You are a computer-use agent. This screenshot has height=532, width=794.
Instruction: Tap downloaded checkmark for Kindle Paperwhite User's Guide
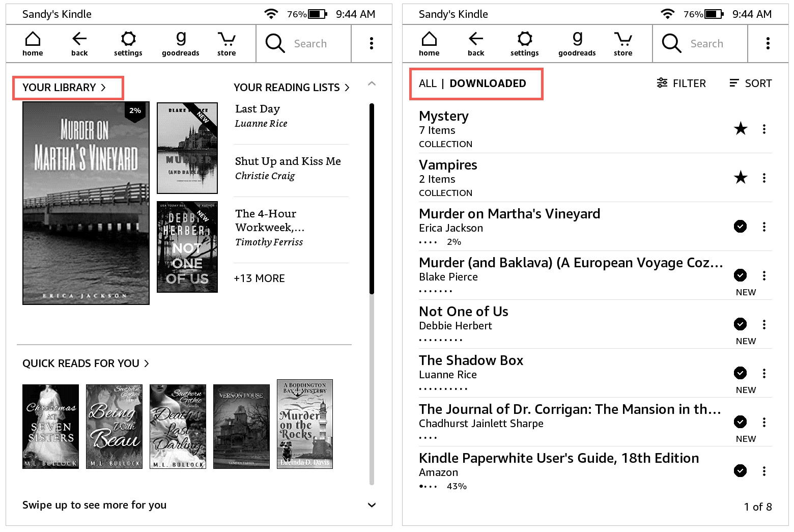tap(741, 471)
